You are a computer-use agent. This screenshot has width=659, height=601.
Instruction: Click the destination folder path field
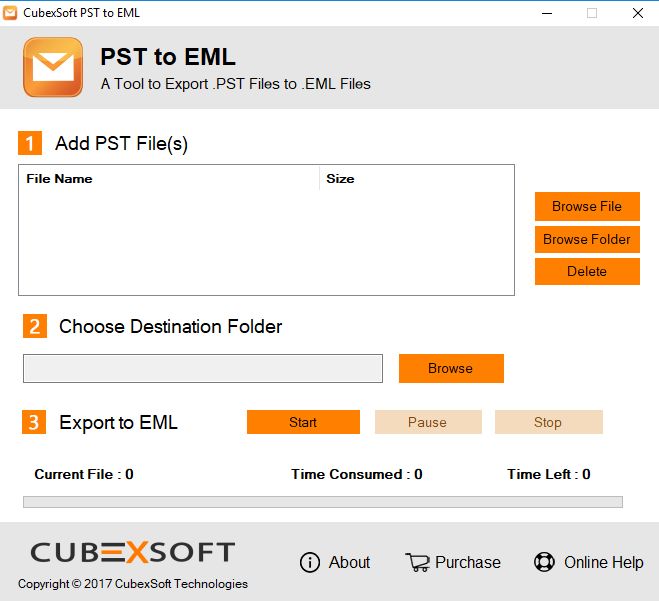(203, 369)
